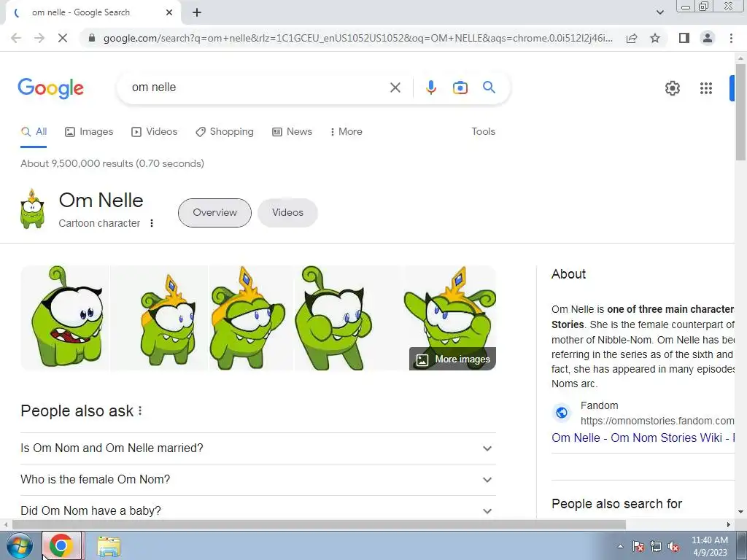Switch to the Shopping tab

225,132
